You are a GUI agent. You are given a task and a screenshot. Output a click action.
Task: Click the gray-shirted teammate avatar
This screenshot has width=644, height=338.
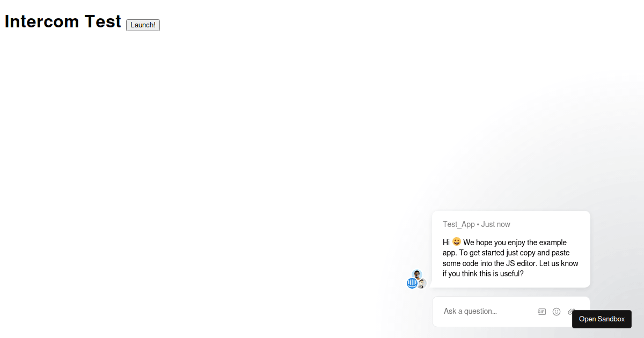click(422, 284)
